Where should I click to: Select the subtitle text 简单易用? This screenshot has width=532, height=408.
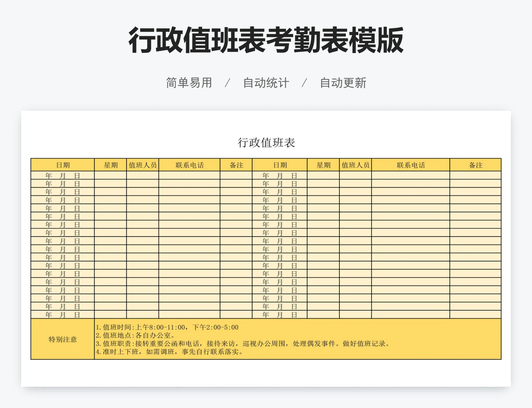click(x=189, y=82)
